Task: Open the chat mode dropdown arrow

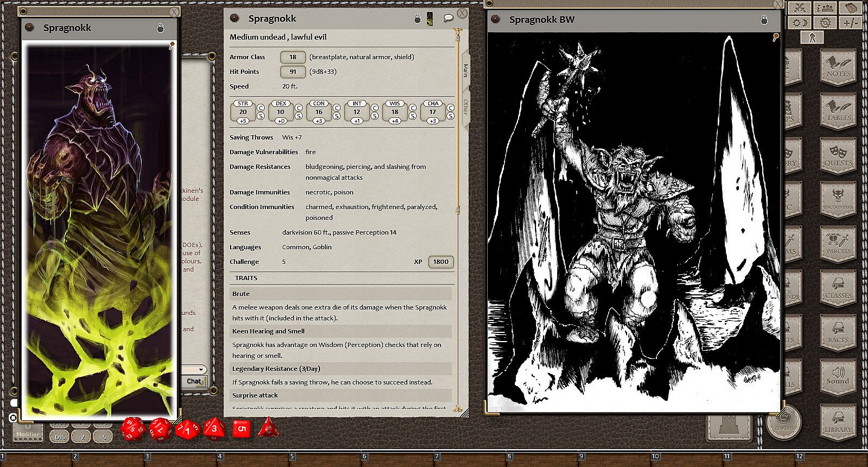Action: point(201,369)
